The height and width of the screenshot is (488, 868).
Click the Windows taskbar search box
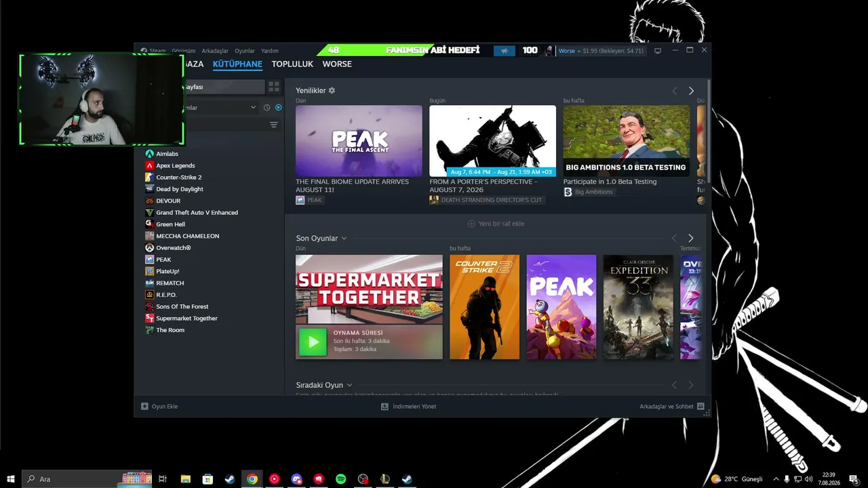[x=88, y=479]
